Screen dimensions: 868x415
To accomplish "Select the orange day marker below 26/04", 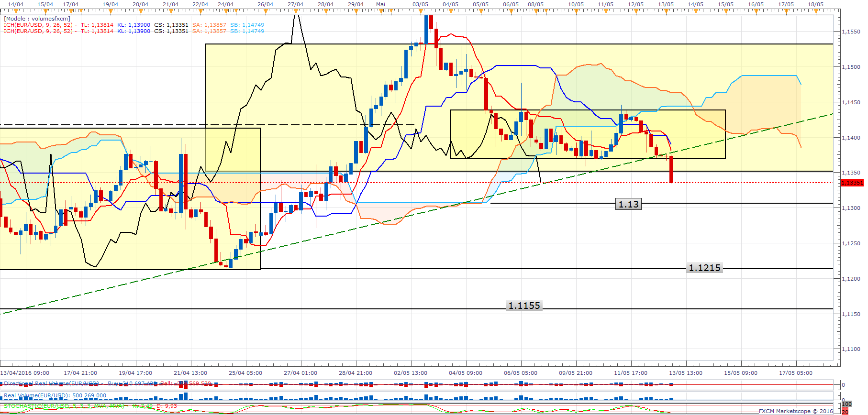I will pyautogui.click(x=265, y=11).
